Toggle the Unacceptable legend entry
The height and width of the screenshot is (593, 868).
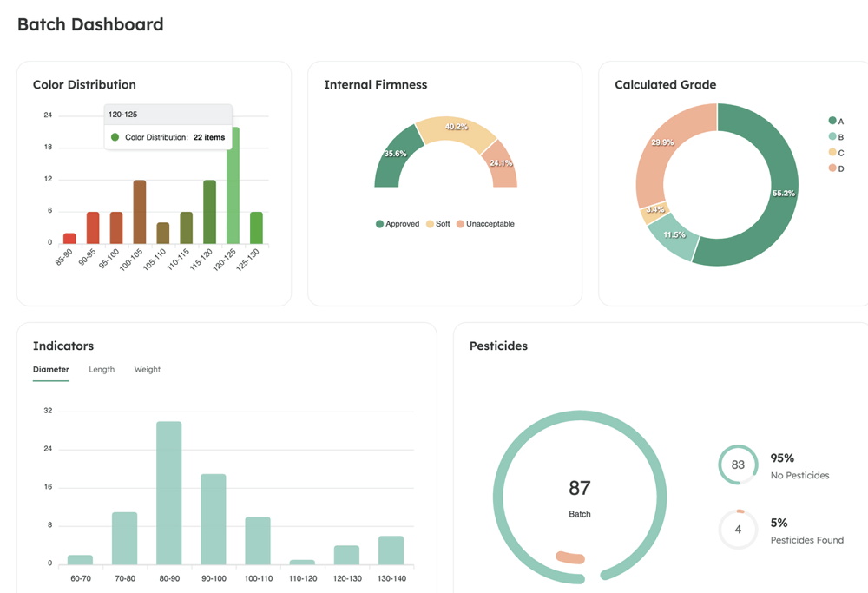[x=485, y=224]
